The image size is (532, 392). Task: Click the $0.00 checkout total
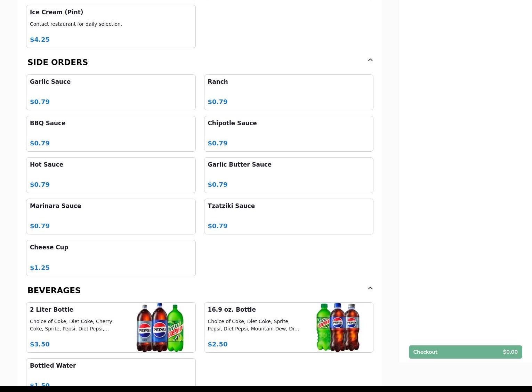(x=510, y=352)
